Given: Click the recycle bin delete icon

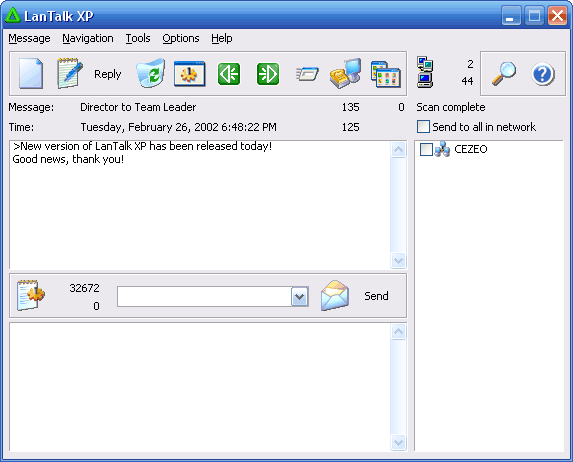Looking at the screenshot, I should tap(151, 73).
